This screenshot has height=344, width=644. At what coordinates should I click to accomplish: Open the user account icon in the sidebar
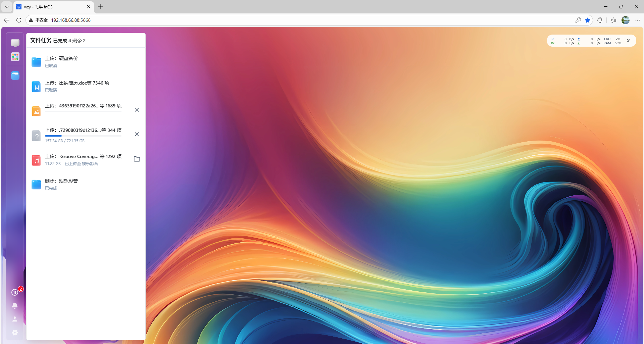[x=15, y=319]
